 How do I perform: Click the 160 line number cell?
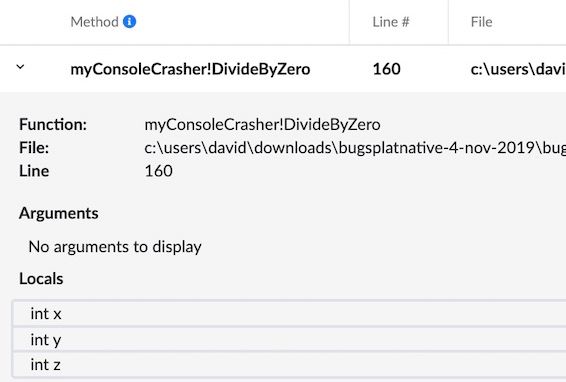click(387, 69)
